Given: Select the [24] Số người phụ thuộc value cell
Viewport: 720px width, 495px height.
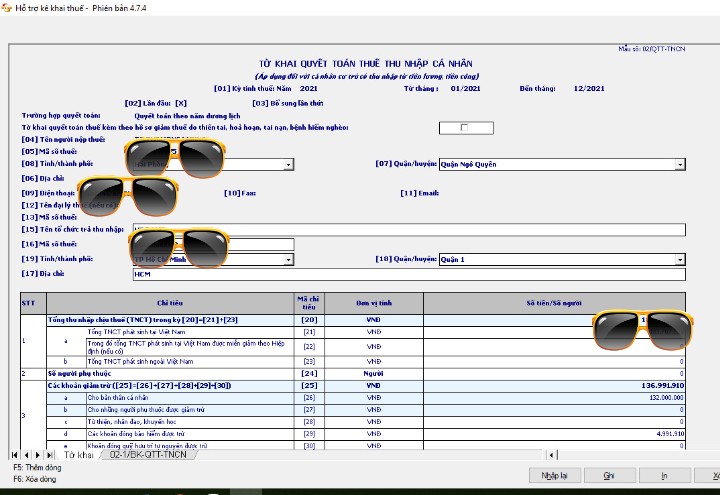Looking at the screenshot, I should pyautogui.click(x=554, y=373).
